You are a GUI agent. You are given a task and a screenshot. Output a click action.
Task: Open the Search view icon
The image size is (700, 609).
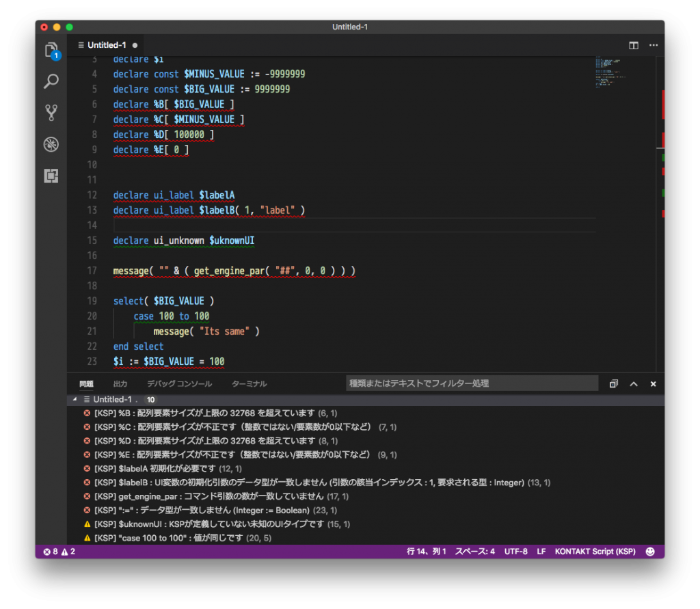pos(51,81)
